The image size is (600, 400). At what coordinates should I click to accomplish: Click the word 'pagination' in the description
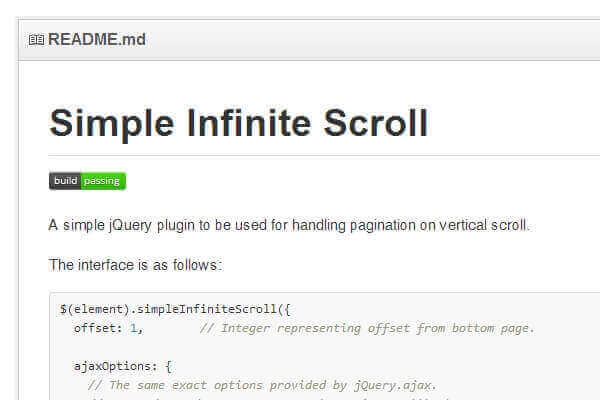point(393,225)
